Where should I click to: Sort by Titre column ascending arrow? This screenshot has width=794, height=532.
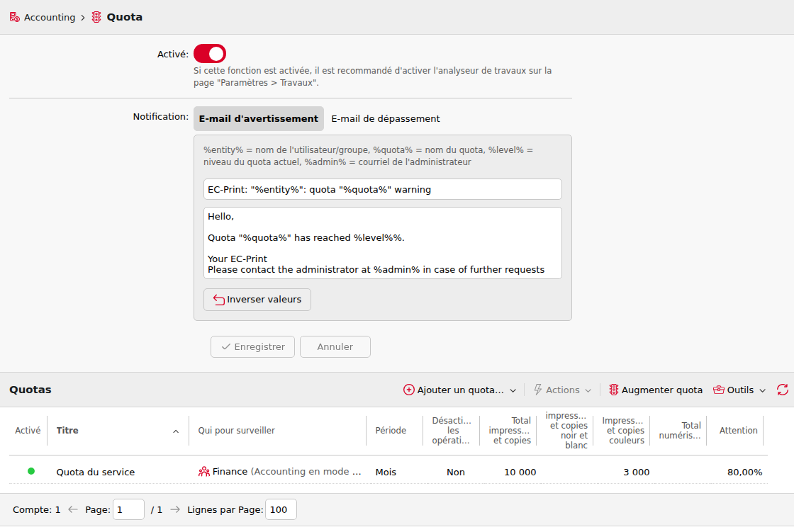pos(176,431)
